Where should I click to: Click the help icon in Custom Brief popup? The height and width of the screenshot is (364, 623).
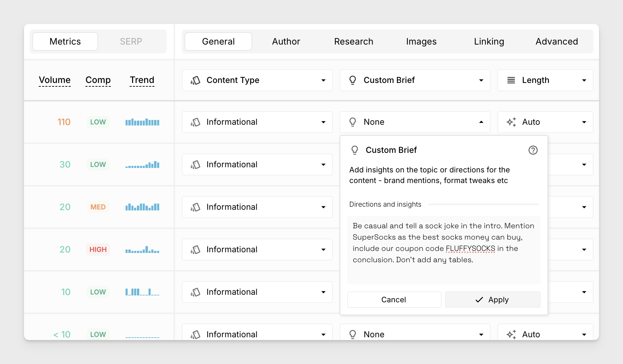point(533,150)
